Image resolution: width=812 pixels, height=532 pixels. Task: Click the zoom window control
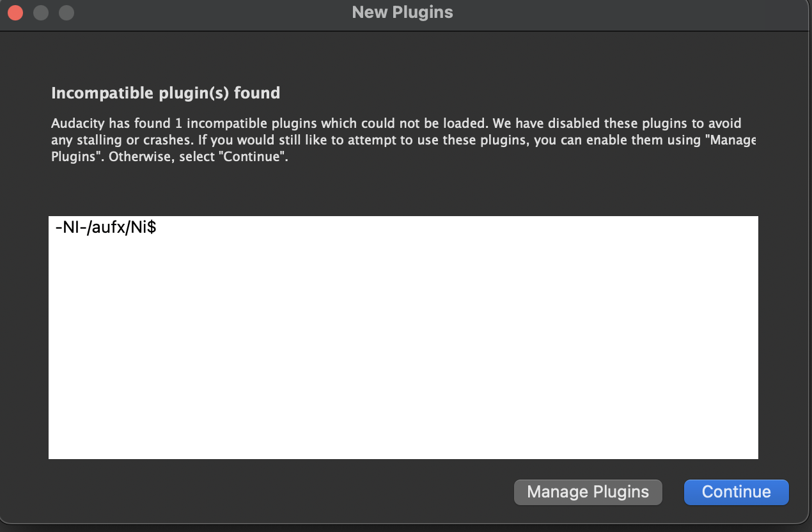pyautogui.click(x=66, y=12)
